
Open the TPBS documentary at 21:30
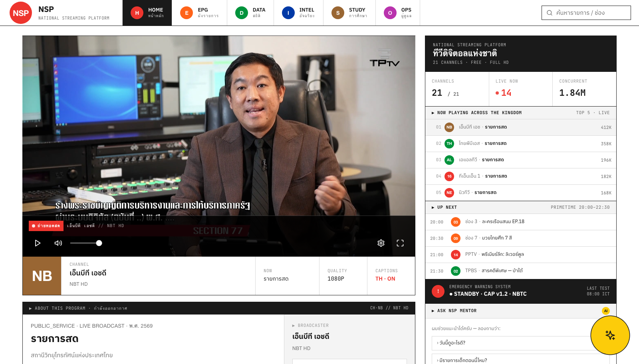[520, 271]
